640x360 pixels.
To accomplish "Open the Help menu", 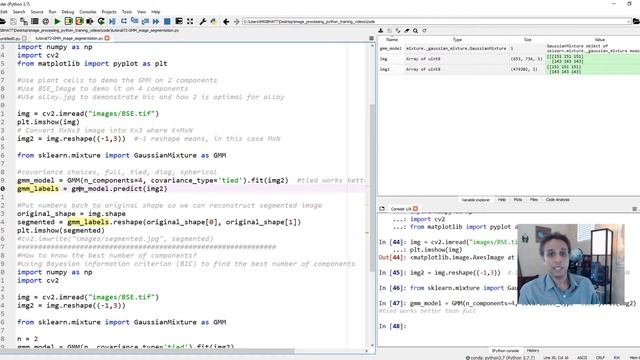I will [156, 12].
